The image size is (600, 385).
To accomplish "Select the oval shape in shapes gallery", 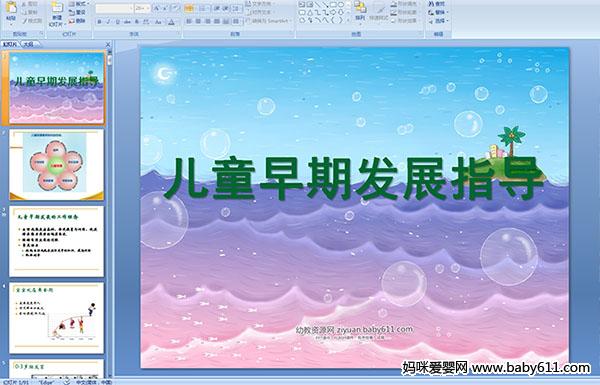I will [342, 5].
